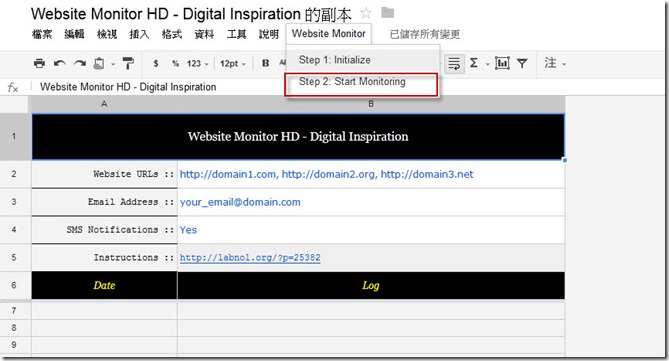Click the 'Log' header cell

click(x=371, y=285)
